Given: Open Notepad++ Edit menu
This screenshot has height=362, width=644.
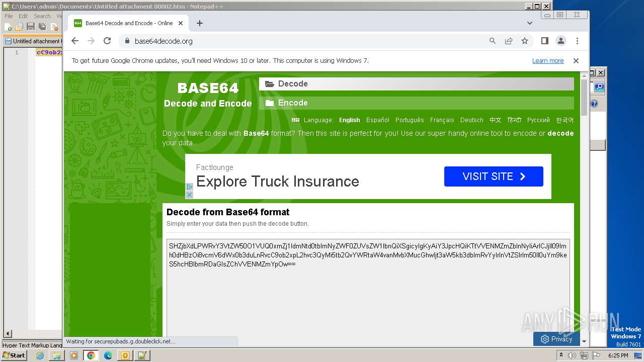Looking at the screenshot, I should pos(23,16).
